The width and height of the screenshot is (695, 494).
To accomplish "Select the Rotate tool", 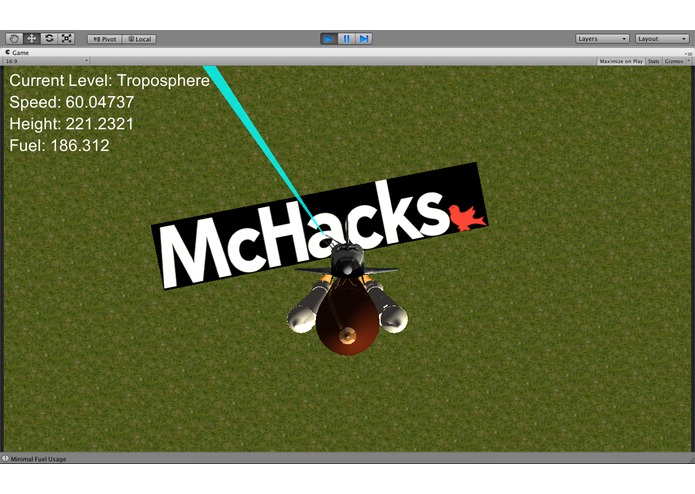I will point(49,39).
